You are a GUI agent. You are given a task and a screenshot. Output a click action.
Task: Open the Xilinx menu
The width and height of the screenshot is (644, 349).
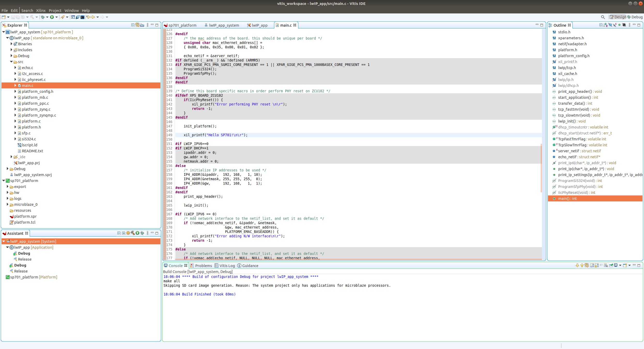click(x=41, y=11)
